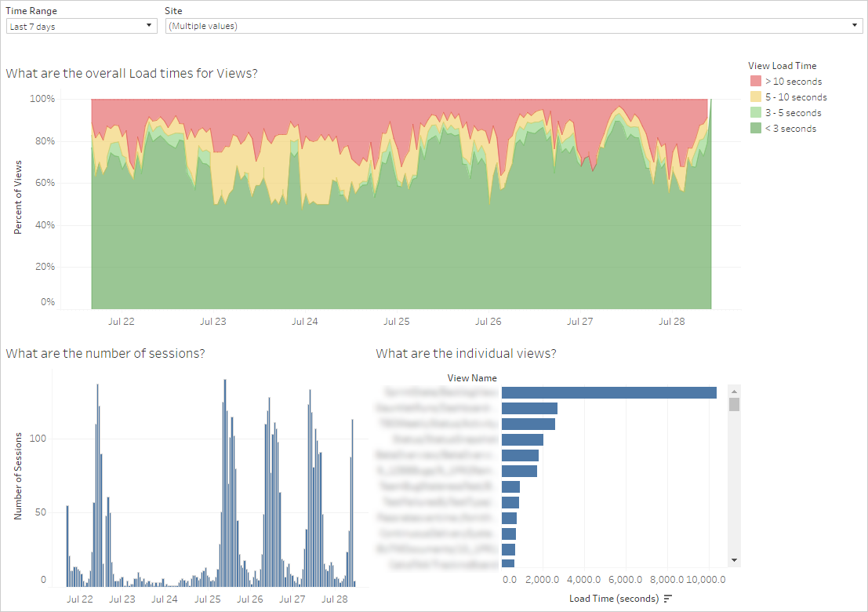The width and height of the screenshot is (868, 612).
Task: Click the longest bar in individual views chart
Action: pyautogui.click(x=609, y=392)
